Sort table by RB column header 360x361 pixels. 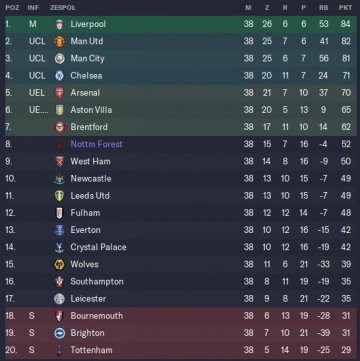coord(324,8)
